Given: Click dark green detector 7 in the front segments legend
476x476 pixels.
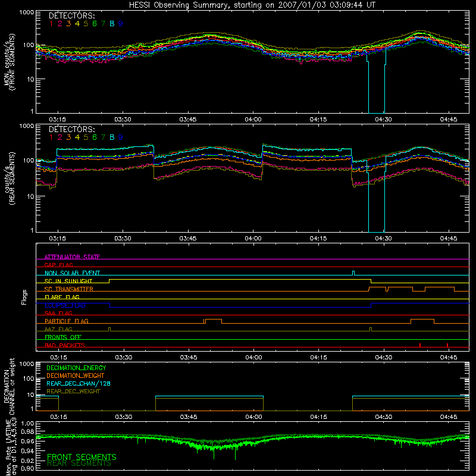Looking at the screenshot, I should tap(103, 24).
